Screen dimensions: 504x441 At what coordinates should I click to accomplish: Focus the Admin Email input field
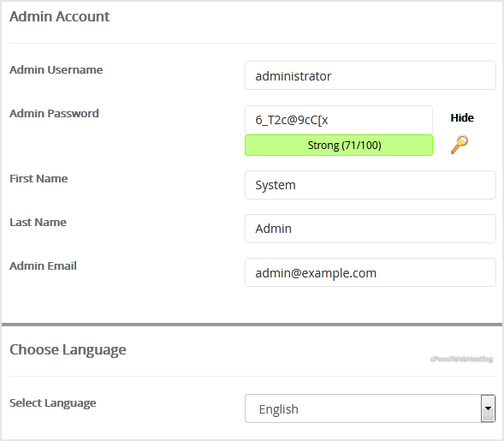point(371,272)
